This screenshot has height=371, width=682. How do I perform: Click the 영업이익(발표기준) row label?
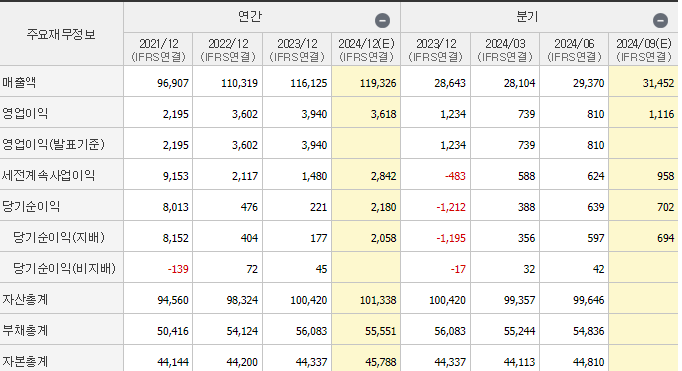tap(53, 144)
